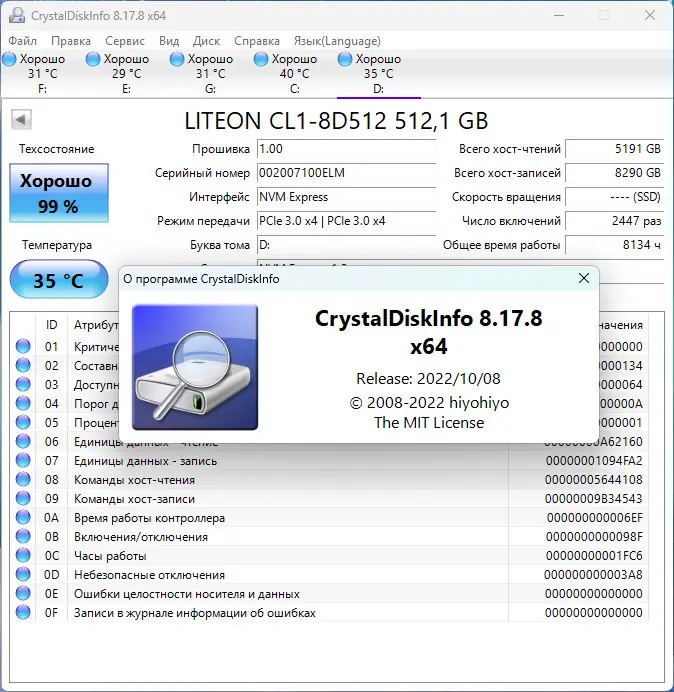
Task: Click the status circle for attribute 05
Action: tap(23, 422)
